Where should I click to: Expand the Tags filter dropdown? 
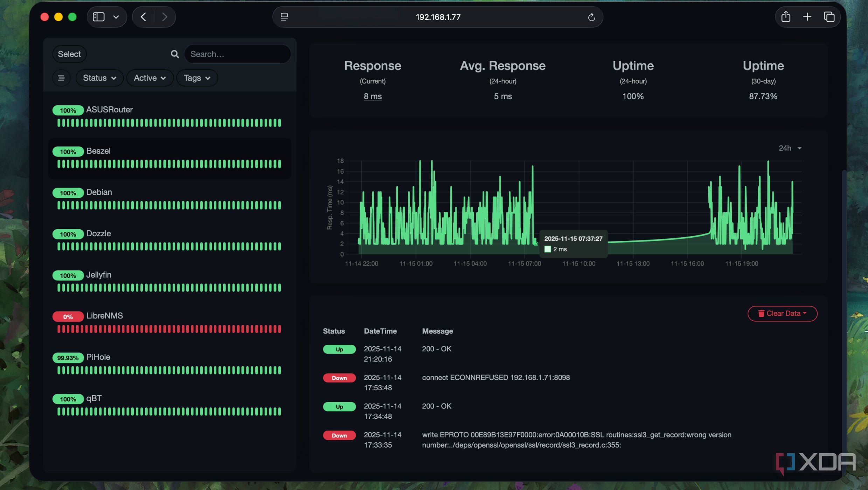[197, 78]
